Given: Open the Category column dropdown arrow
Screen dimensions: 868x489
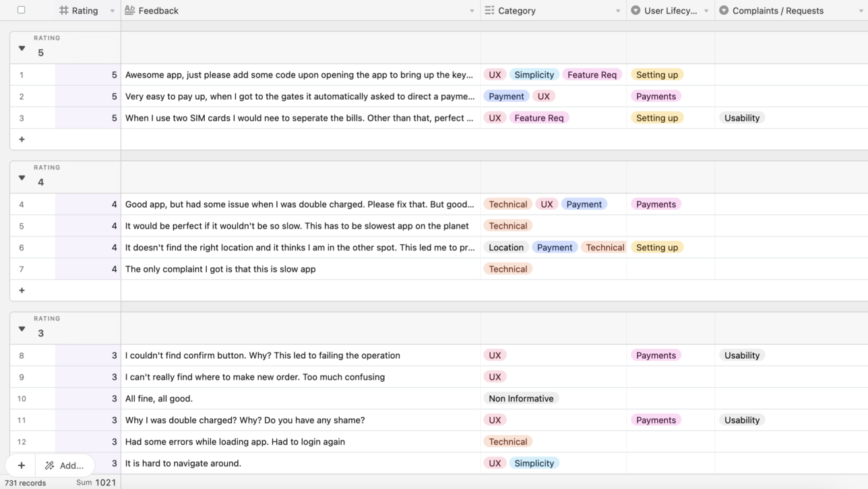Looking at the screenshot, I should click(x=617, y=11).
